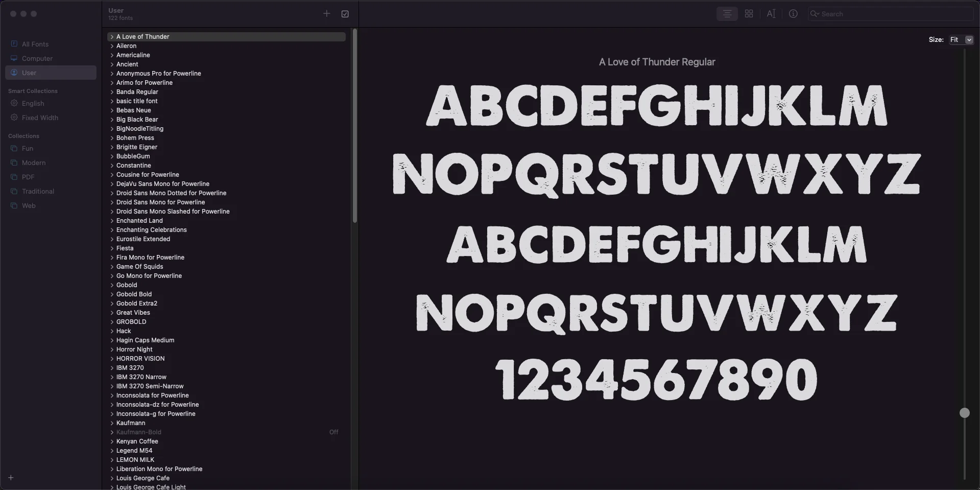Click the Traditional collection icon
Viewport: 980px width, 490px height.
[14, 191]
